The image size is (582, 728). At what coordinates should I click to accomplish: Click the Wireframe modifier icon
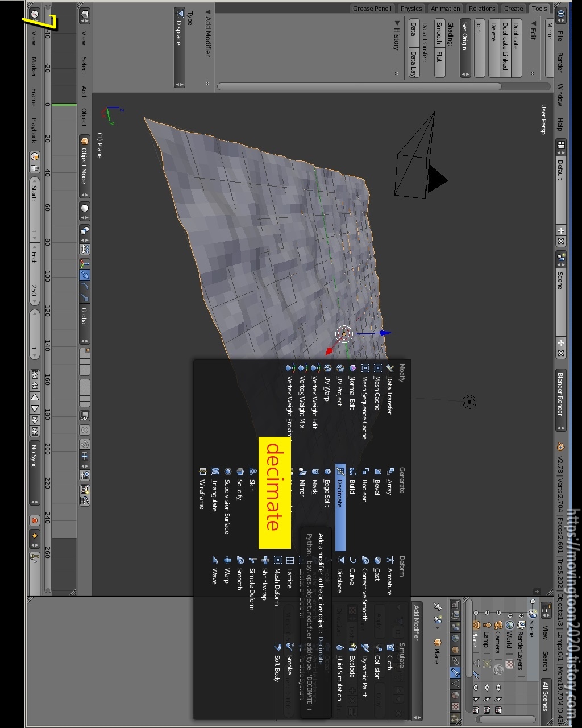coord(202,471)
